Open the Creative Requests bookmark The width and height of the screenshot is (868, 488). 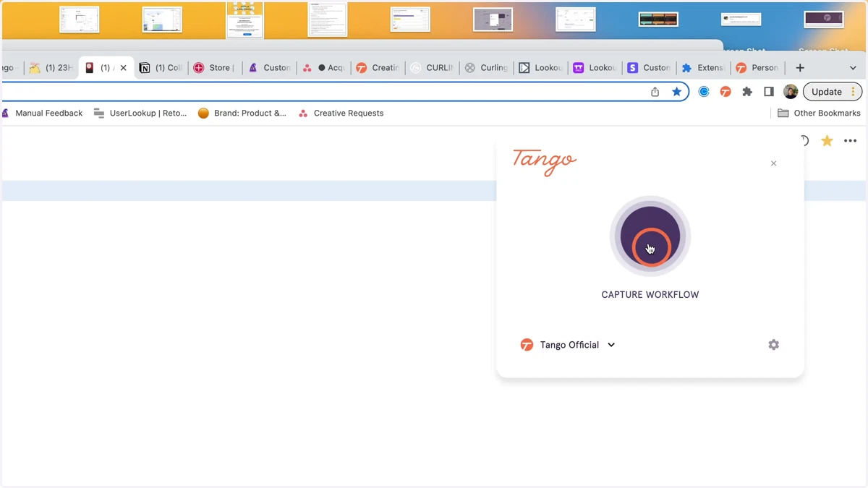click(x=341, y=114)
